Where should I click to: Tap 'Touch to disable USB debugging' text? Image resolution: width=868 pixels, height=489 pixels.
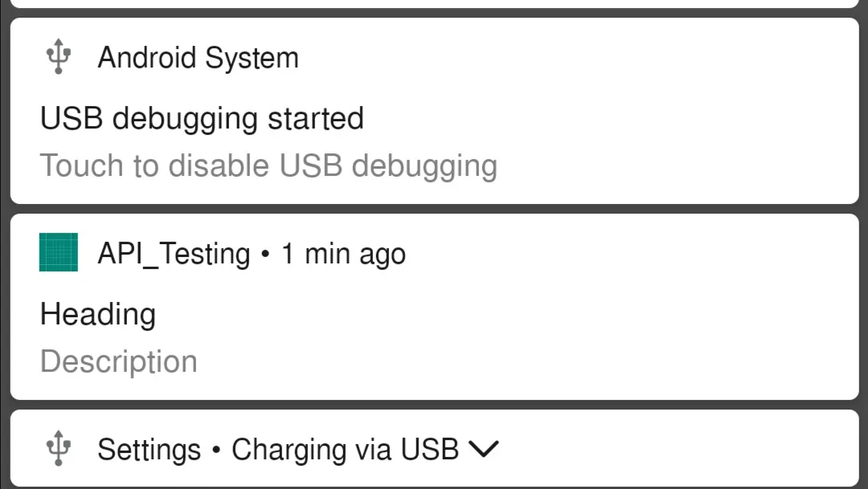pos(268,165)
